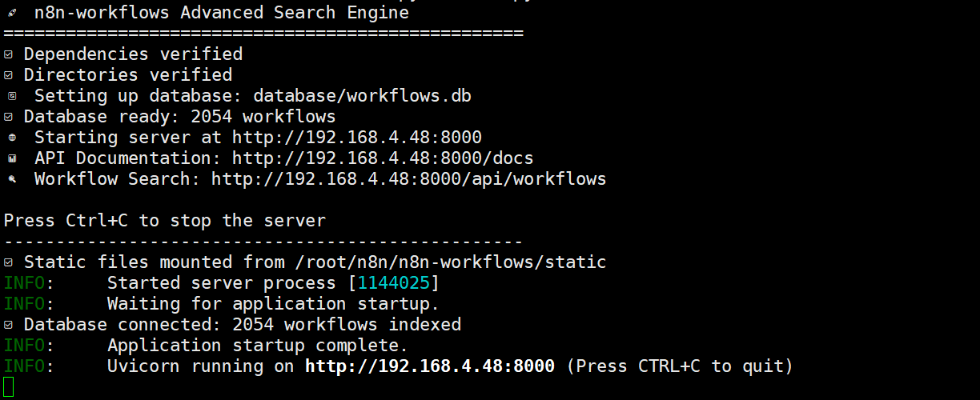This screenshot has height=400, width=980.
Task: Click the globe icon before Starting server
Action: tap(11, 138)
